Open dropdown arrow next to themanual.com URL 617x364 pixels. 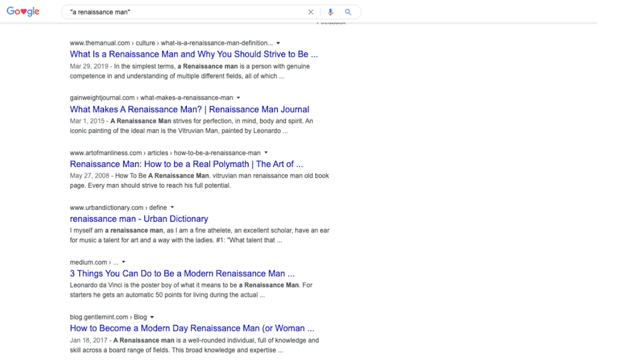pyautogui.click(x=278, y=43)
